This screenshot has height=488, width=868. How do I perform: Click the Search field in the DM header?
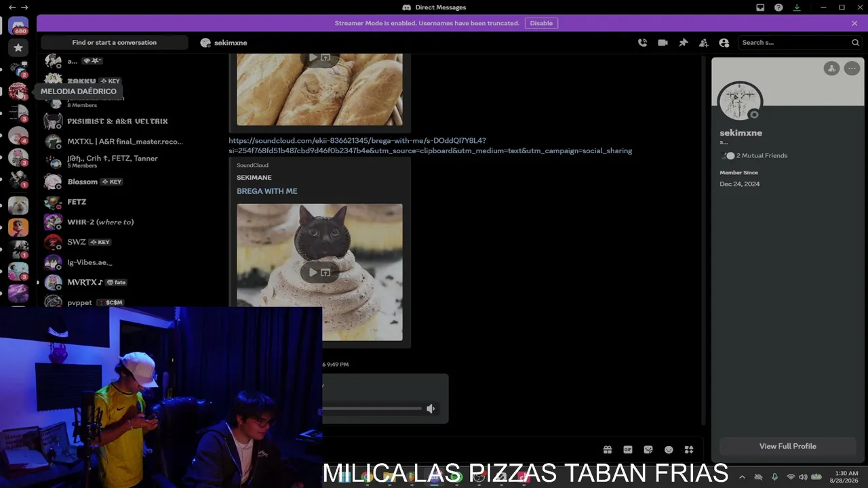[x=800, y=43]
